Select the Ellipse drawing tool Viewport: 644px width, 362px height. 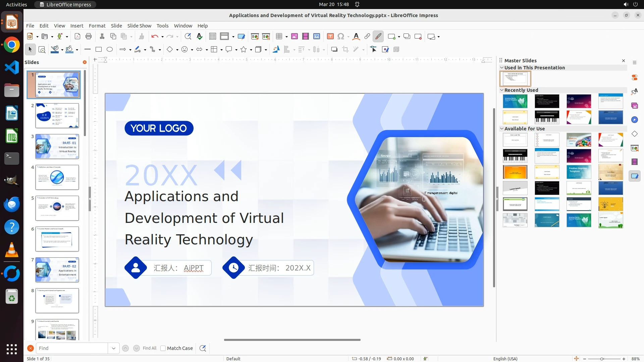point(110,50)
